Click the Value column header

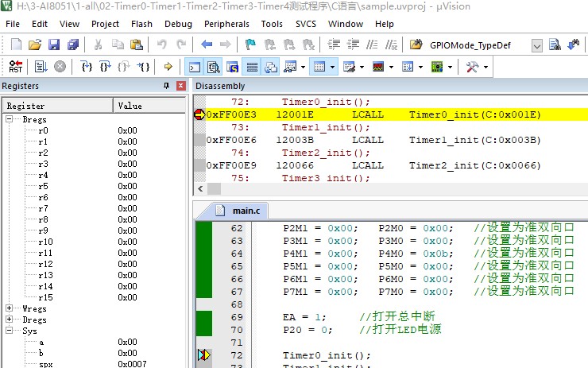coord(149,106)
